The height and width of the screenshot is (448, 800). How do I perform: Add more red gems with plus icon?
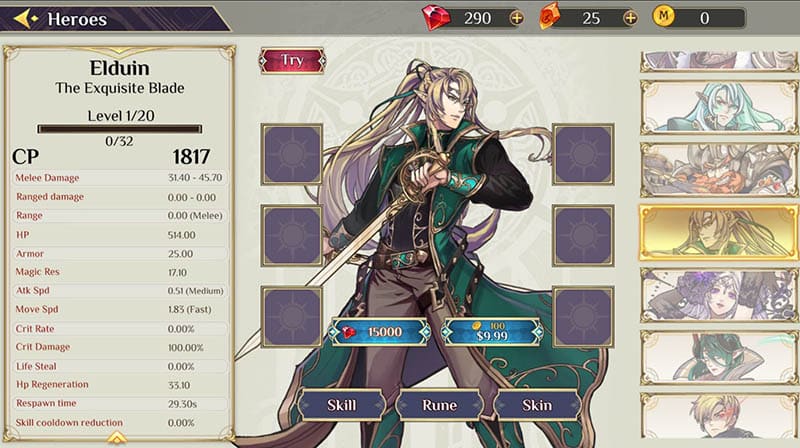click(x=516, y=18)
